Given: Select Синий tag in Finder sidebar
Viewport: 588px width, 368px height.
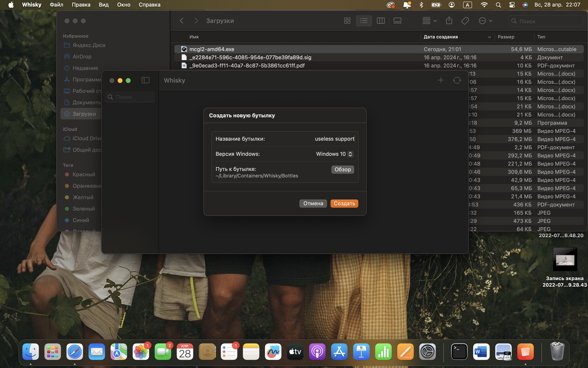Looking at the screenshot, I should click(77, 220).
